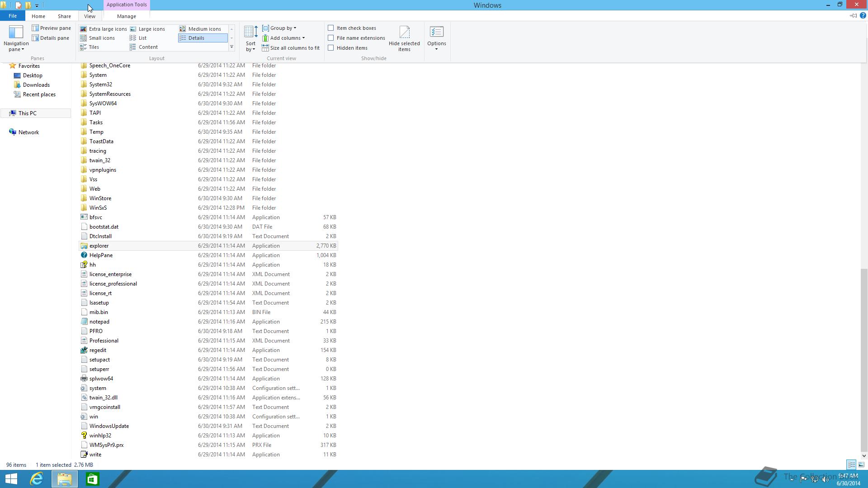The width and height of the screenshot is (868, 488).
Task: Click the Hide selected items icon
Action: click(x=405, y=32)
